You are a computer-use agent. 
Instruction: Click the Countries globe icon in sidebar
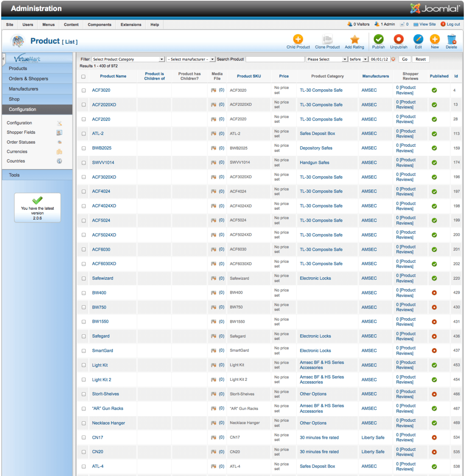(x=60, y=161)
